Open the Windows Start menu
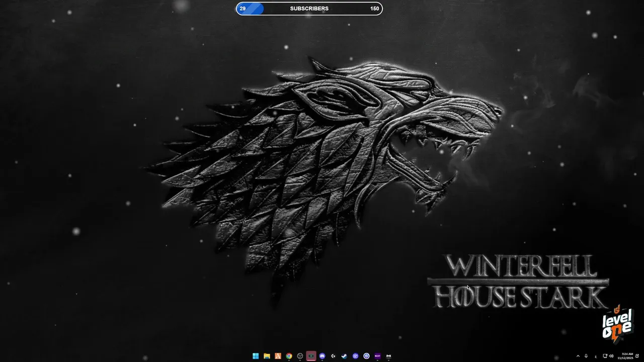644x362 pixels. pyautogui.click(x=256, y=356)
